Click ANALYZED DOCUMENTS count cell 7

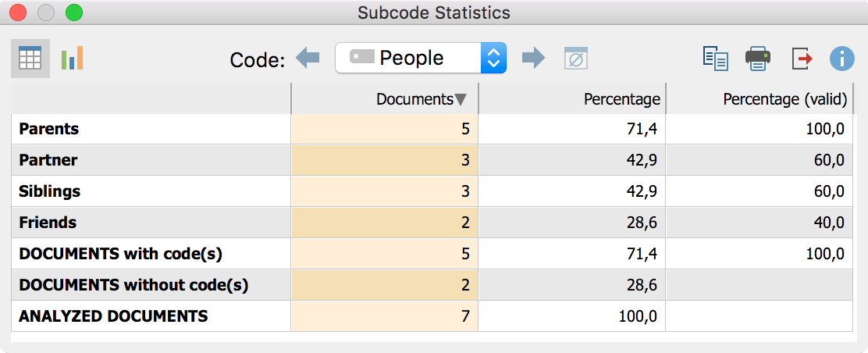[385, 316]
